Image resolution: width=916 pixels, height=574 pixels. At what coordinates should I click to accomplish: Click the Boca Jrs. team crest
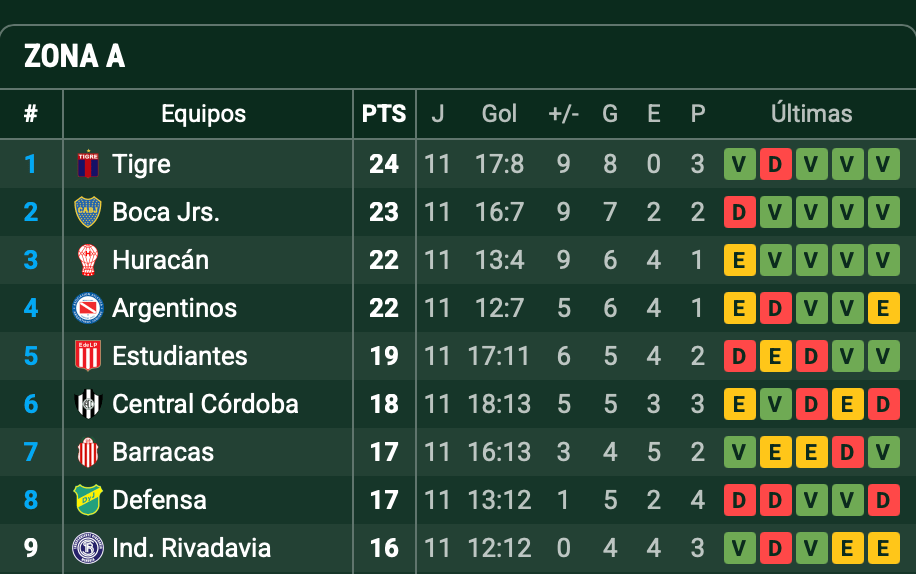[x=88, y=212]
